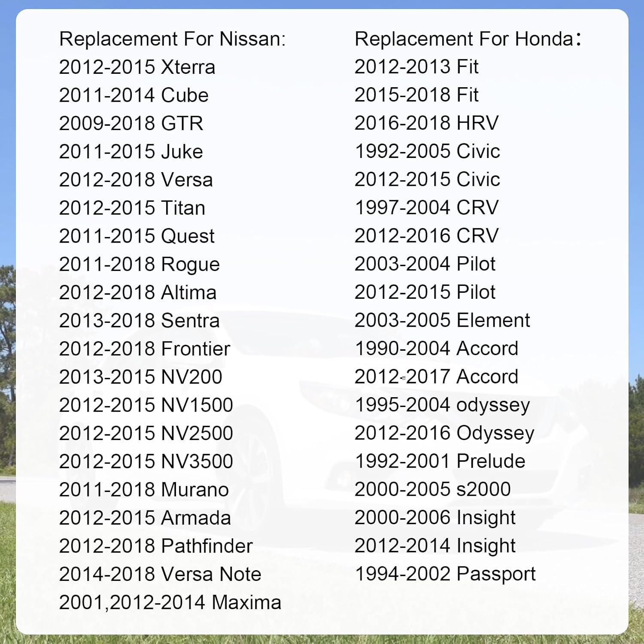Click the 2011-2018 Murano line
The height and width of the screenshot is (644, 644).
pyautogui.click(x=144, y=490)
